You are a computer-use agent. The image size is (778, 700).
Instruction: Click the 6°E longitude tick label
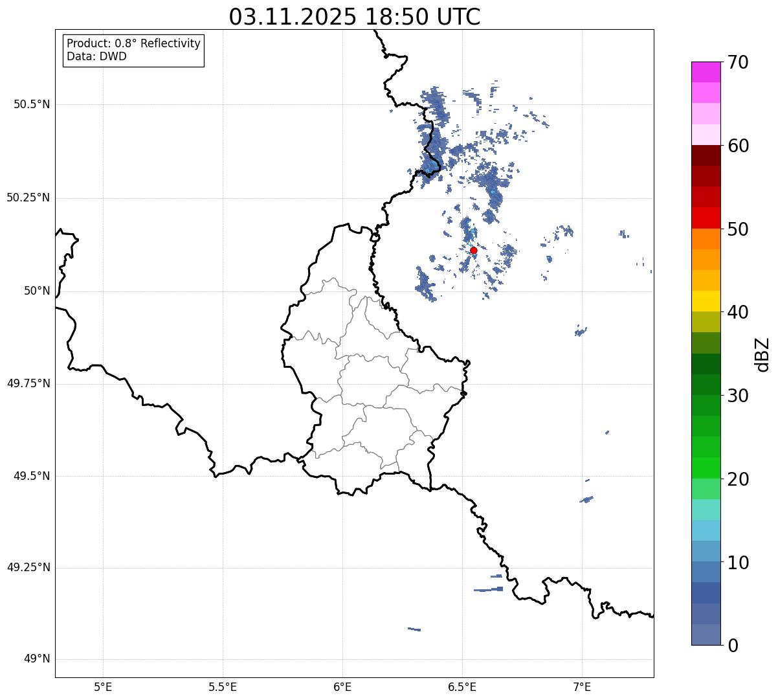click(342, 687)
